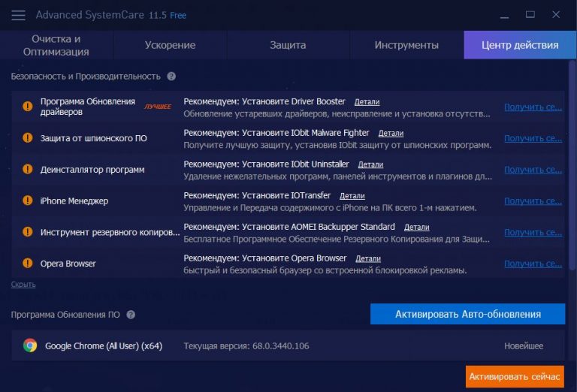Open the Ускорение tab
Image resolution: width=577 pixels, height=392 pixels.
click(170, 45)
